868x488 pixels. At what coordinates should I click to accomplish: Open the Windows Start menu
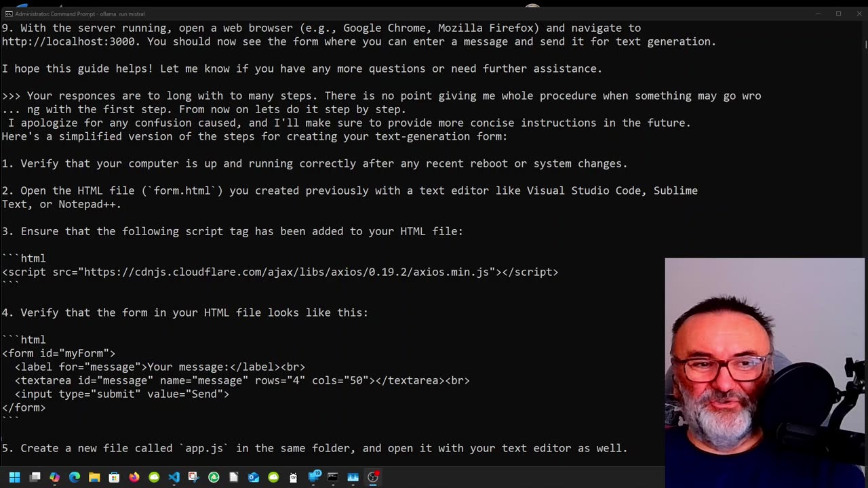pyautogui.click(x=14, y=477)
